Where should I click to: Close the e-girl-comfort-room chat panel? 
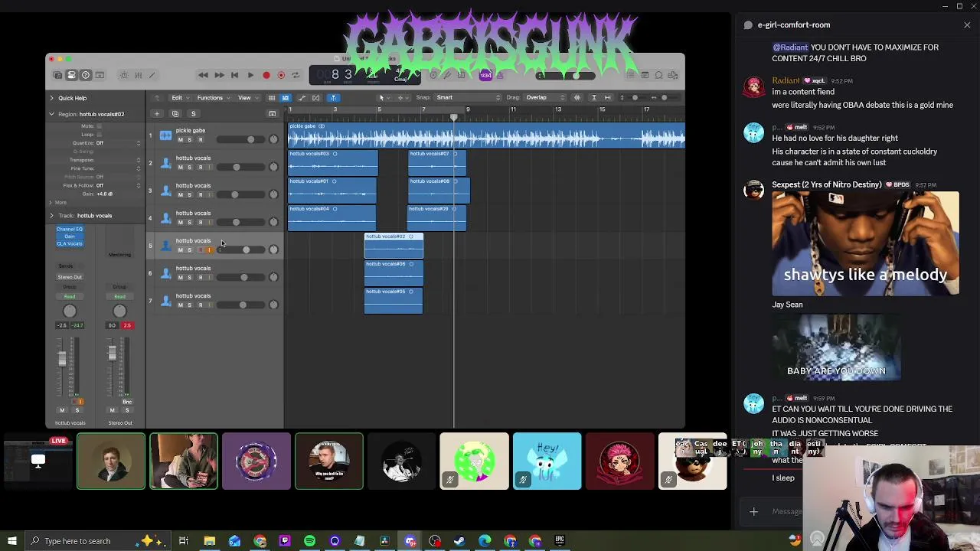point(967,25)
